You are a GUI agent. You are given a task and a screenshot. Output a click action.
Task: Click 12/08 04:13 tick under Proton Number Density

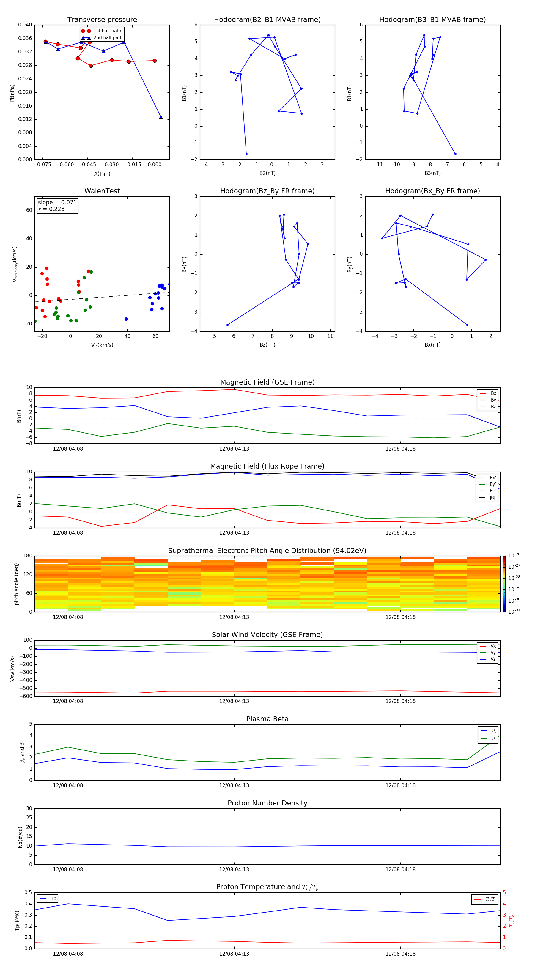pos(234,869)
